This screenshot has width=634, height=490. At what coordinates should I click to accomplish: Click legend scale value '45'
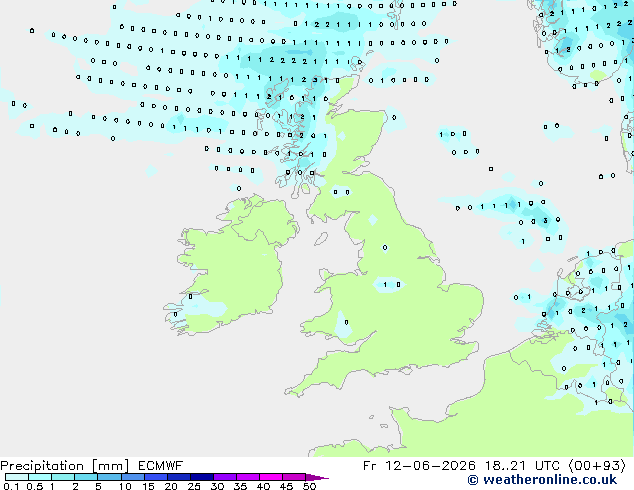286,486
